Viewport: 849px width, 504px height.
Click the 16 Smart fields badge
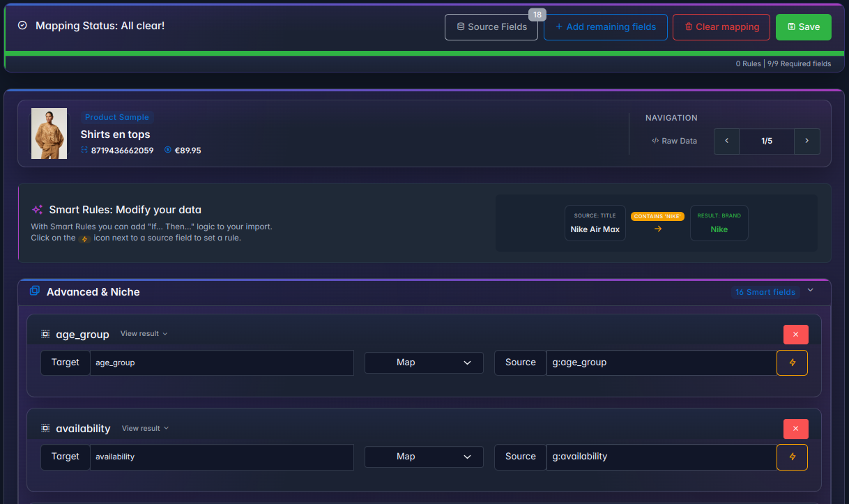[765, 292]
